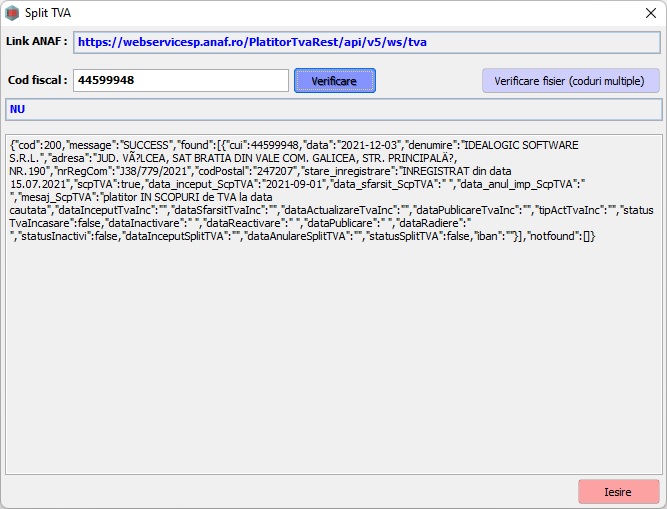The image size is (667, 509).
Task: Click the Split TVA title bar text
Action: click(x=48, y=14)
